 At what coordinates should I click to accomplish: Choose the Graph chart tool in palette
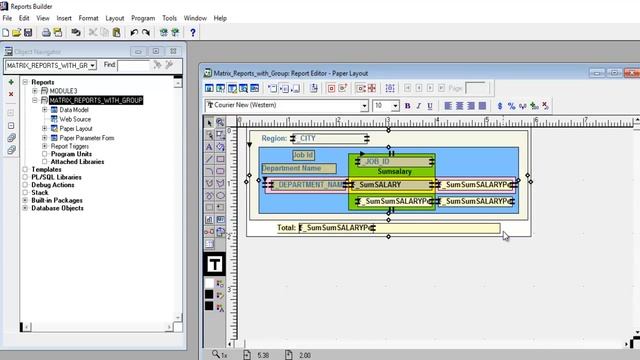coord(209,220)
